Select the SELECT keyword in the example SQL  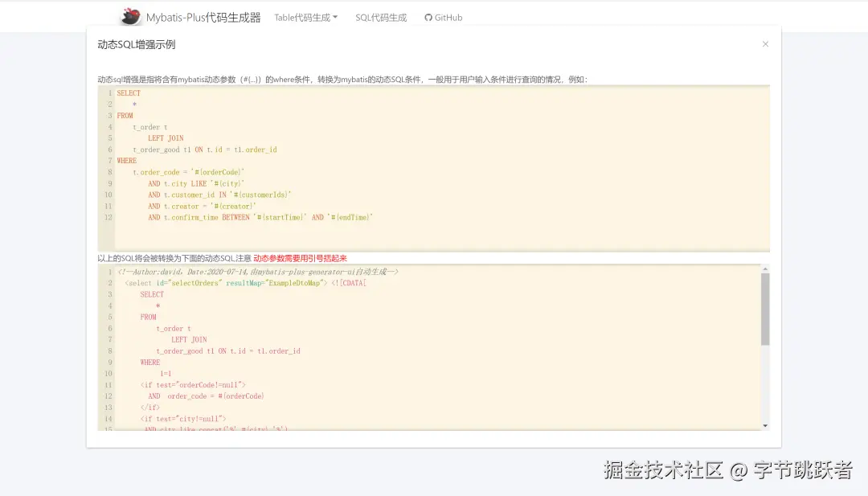point(128,92)
